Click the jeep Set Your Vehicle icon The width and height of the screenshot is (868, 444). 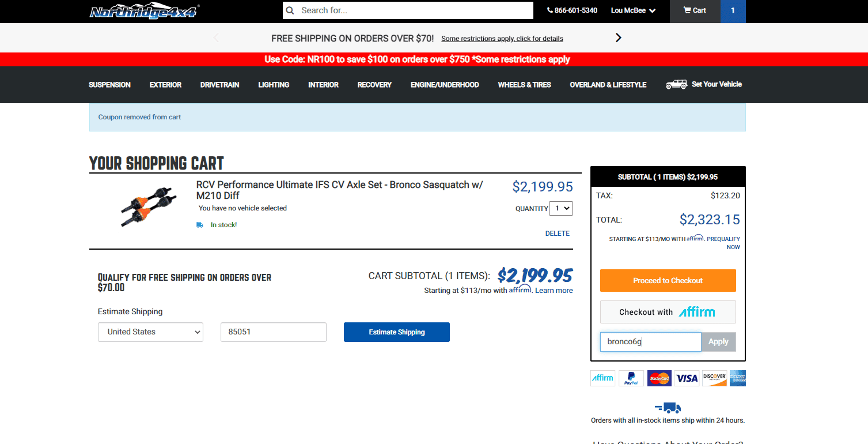click(676, 84)
